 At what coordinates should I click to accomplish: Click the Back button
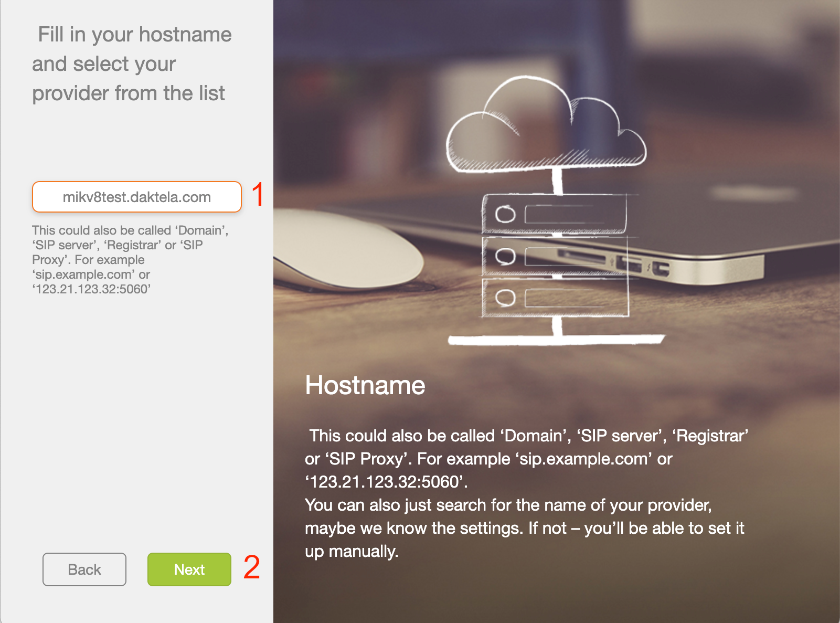pyautogui.click(x=84, y=569)
